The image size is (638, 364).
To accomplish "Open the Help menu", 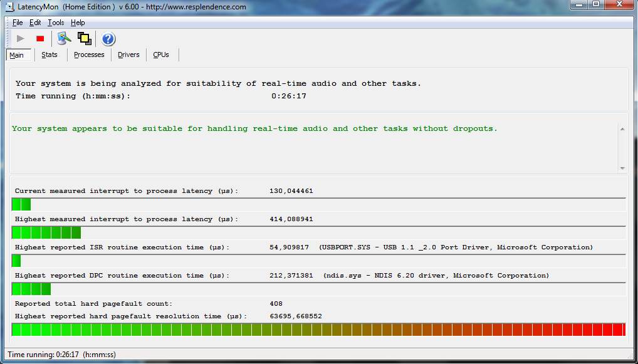I will [x=78, y=23].
